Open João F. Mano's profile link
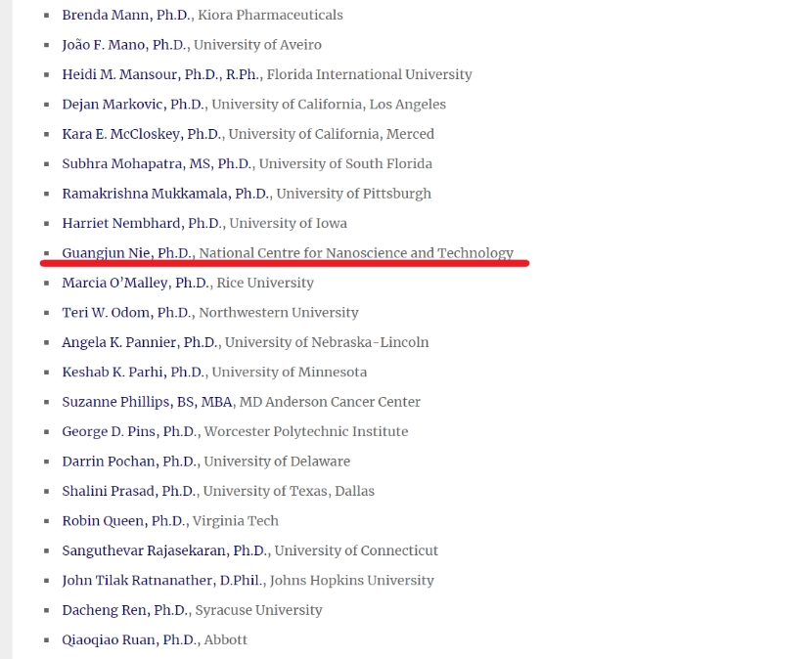Screen dimensions: 812x659 (x=124, y=45)
